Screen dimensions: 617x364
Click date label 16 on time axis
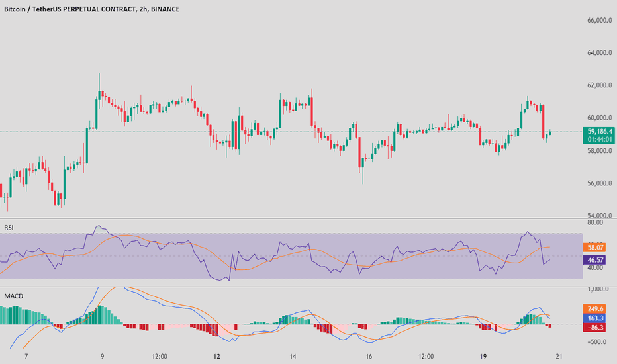[x=369, y=357]
